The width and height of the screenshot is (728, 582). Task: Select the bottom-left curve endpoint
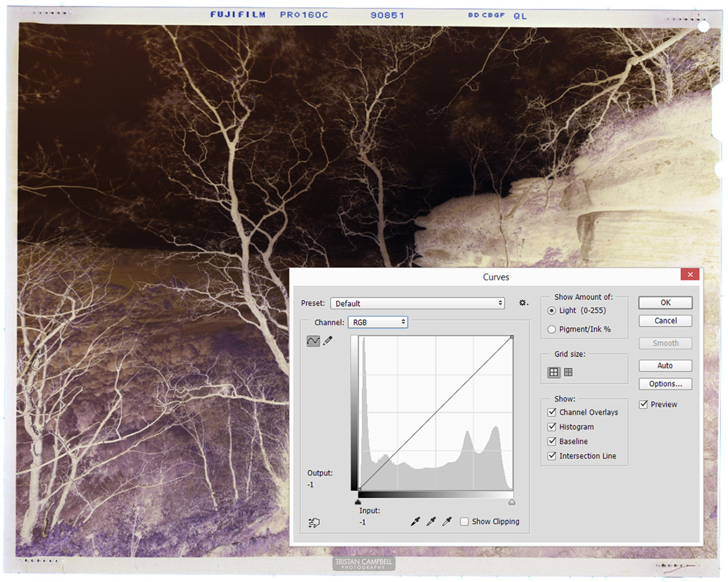[360, 489]
